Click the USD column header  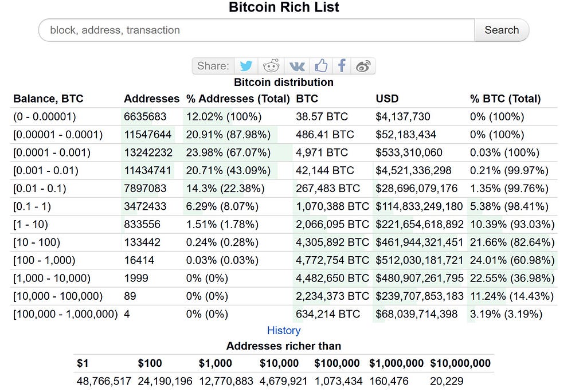(x=387, y=99)
